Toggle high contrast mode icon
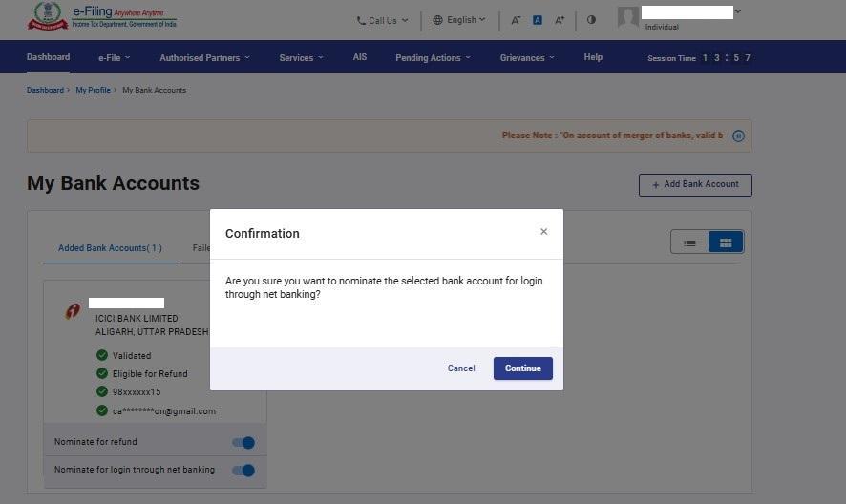Viewport: 846px width, 504px height. pos(591,20)
